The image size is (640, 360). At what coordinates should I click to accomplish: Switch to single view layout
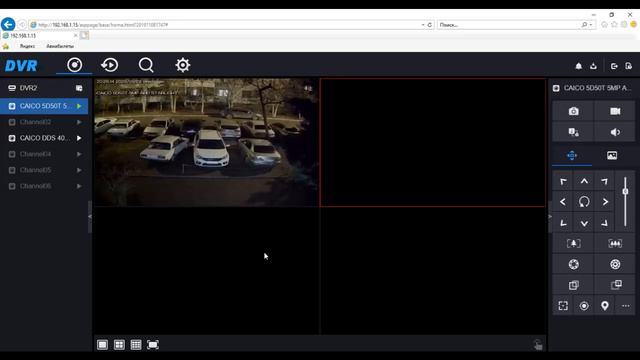click(x=102, y=345)
